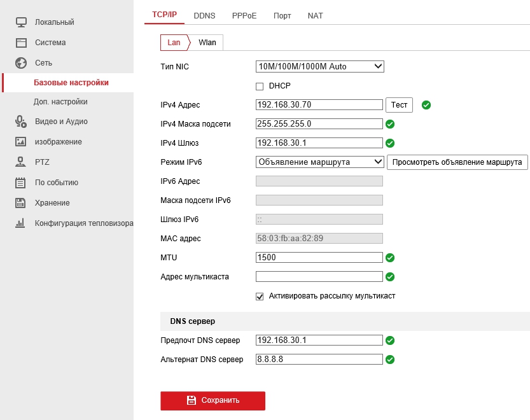Click the Local monitor icon in sidebar
Screen dimensions: 530x420
[x=21, y=22]
